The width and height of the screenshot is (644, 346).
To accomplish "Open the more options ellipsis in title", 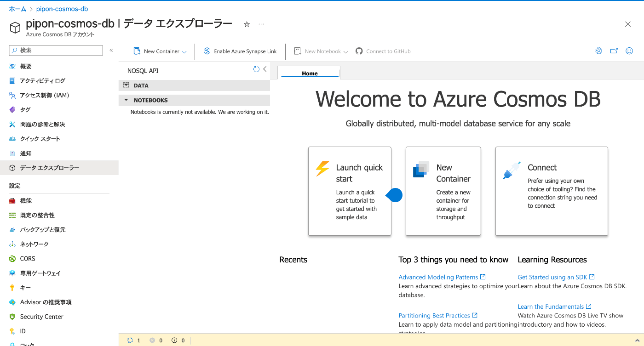I will click(261, 24).
